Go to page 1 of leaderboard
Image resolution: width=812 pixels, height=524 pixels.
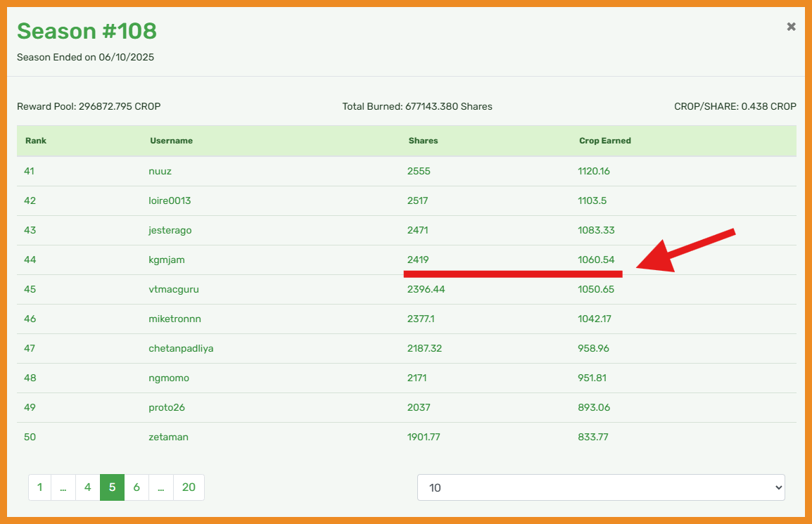tap(40, 487)
